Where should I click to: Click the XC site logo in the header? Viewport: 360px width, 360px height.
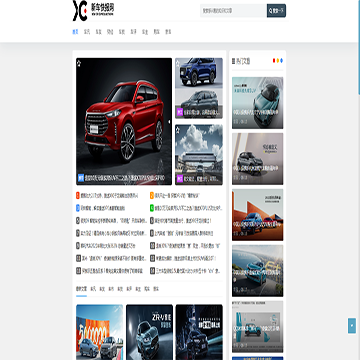pos(93,10)
